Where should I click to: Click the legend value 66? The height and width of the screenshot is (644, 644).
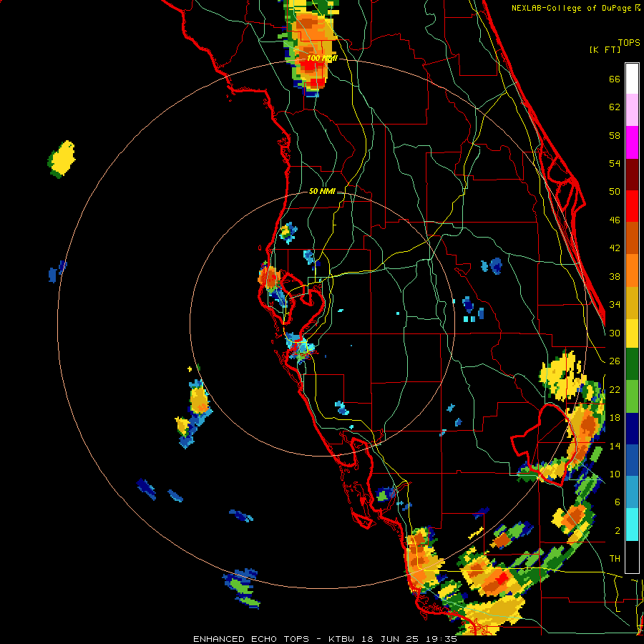click(615, 79)
